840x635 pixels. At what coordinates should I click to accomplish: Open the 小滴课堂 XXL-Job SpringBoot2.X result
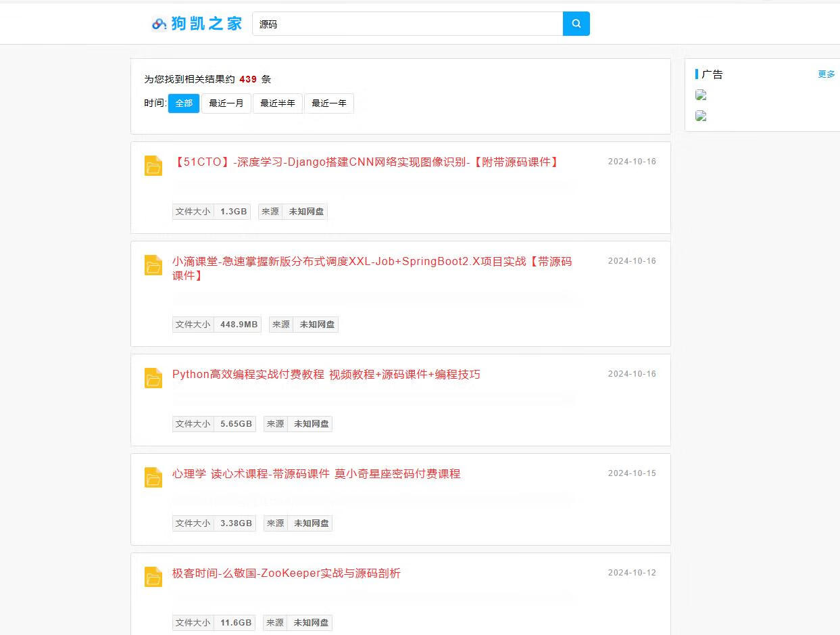(372, 268)
